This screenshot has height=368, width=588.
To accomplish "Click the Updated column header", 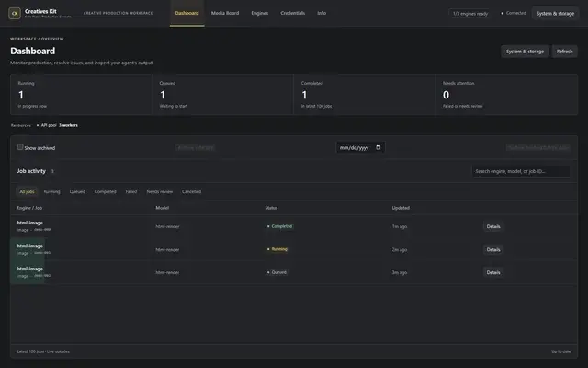I will 401,208.
